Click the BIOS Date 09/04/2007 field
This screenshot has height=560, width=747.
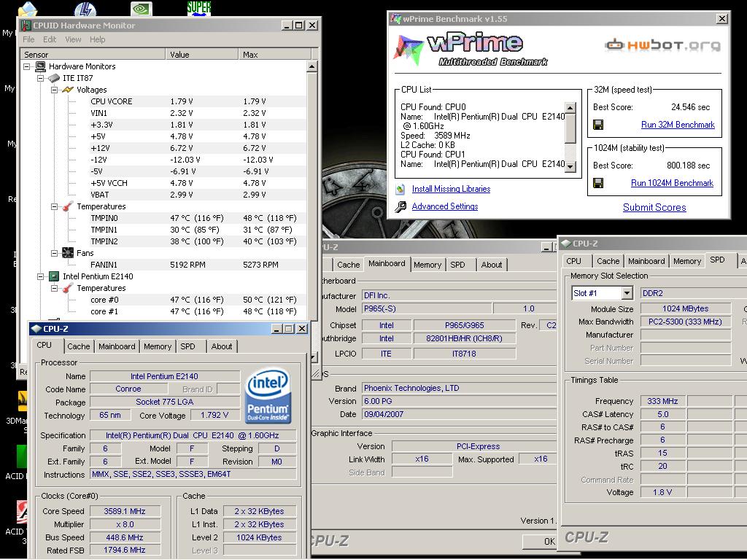click(460, 414)
